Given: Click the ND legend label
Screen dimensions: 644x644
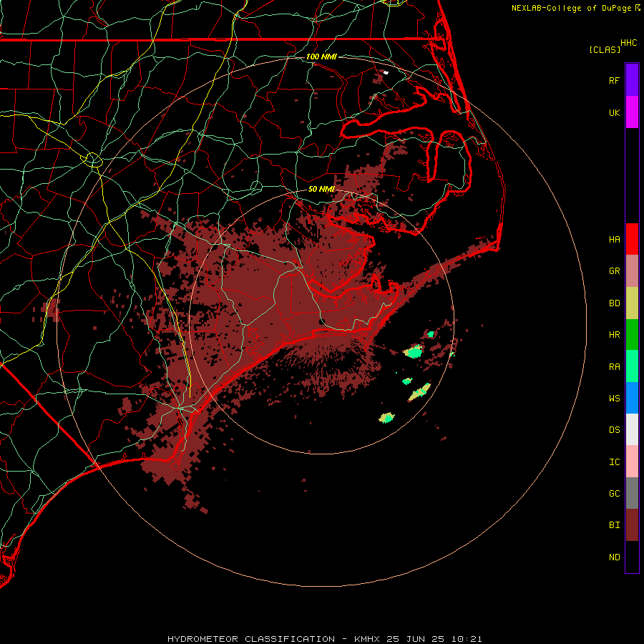Looking at the screenshot, I should (615, 557).
